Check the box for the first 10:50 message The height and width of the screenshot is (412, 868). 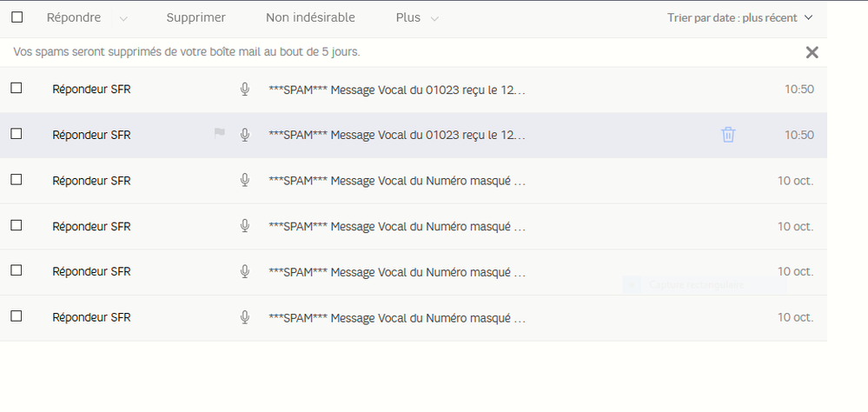(x=17, y=89)
